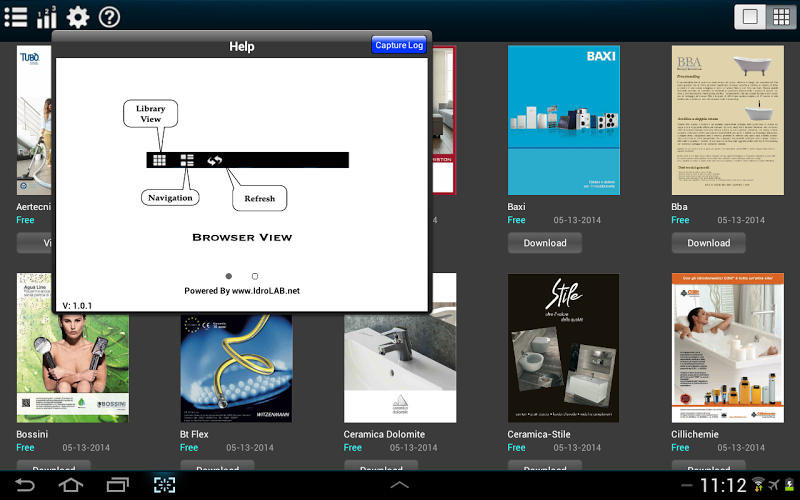800x500 pixels.
Task: Tap the Android back button
Action: point(24,485)
